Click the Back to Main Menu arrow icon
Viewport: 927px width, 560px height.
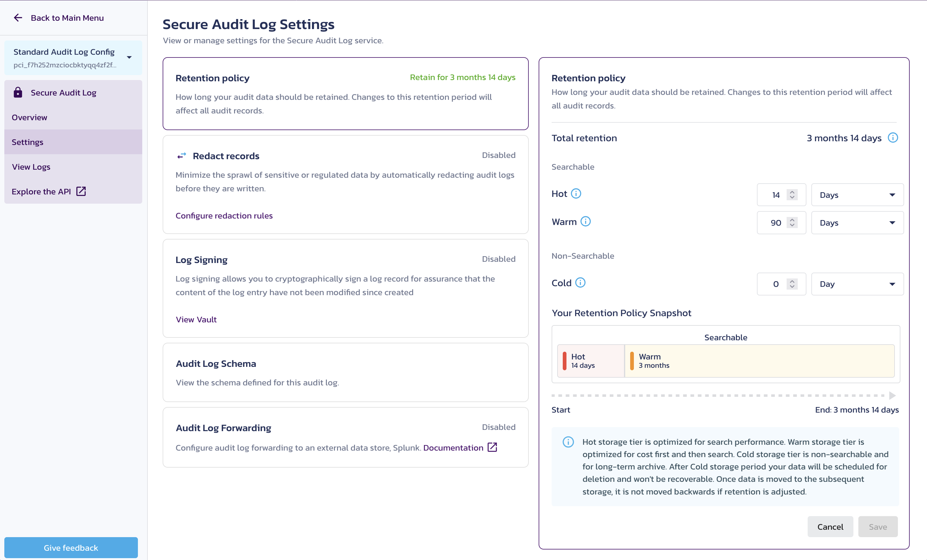[19, 18]
